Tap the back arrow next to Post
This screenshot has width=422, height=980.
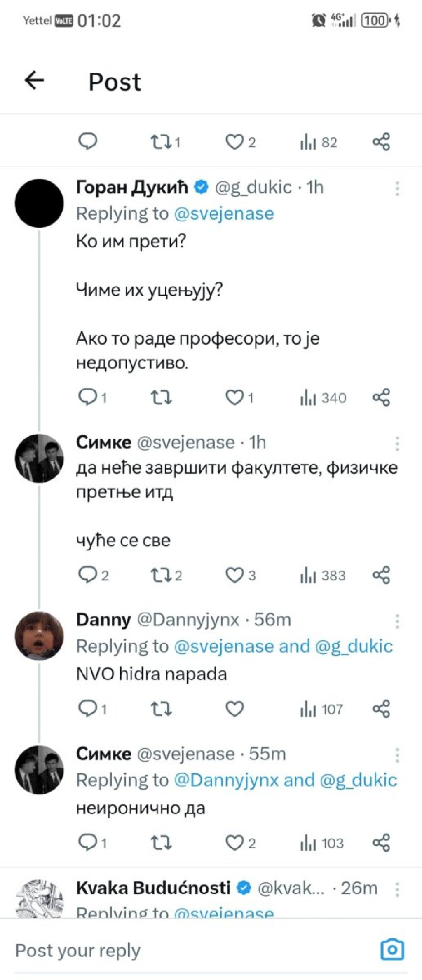click(x=34, y=80)
